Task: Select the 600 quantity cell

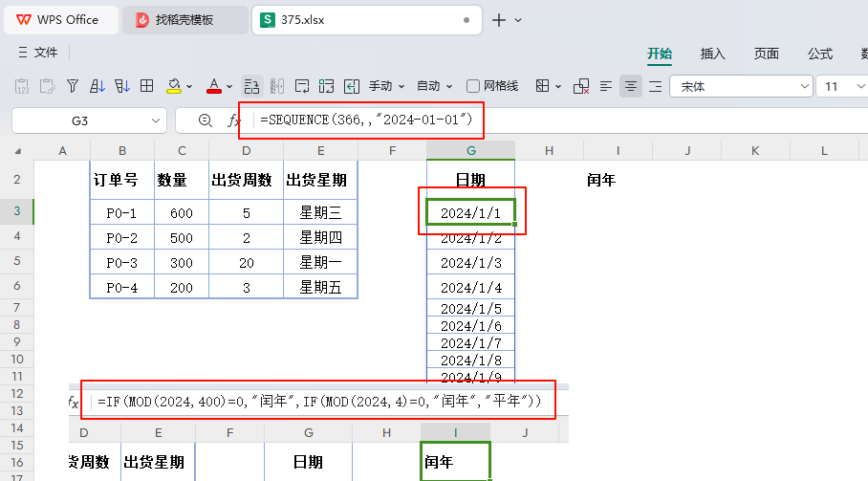Action: pos(182,212)
